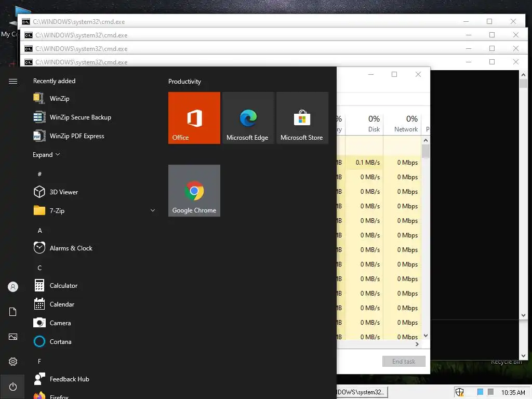Image resolution: width=532 pixels, height=399 pixels.
Task: Click Windows Security shield tray icon
Action: tap(459, 392)
